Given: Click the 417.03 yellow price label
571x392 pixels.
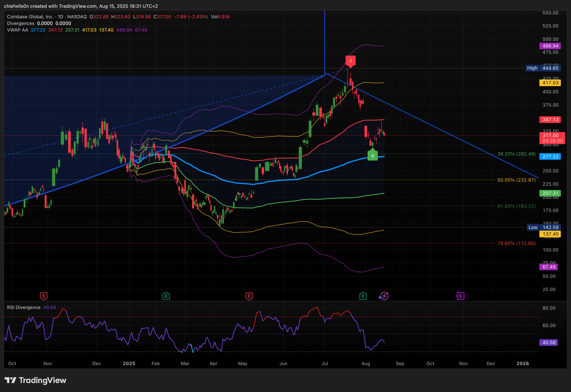Looking at the screenshot, I should [550, 83].
